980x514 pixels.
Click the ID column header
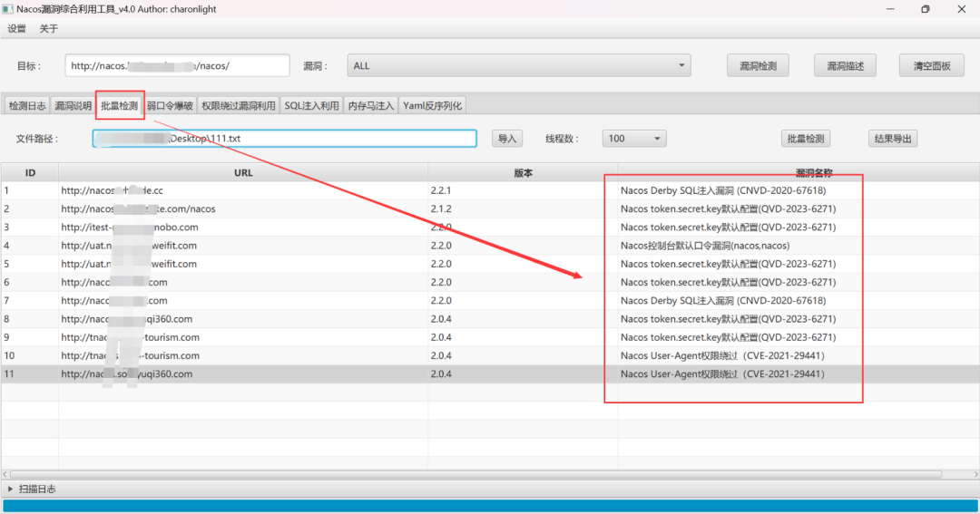tap(30, 173)
